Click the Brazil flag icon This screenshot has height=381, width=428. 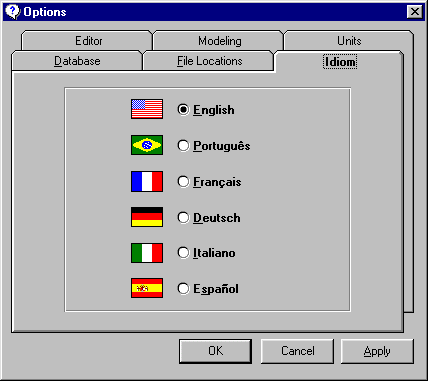pyautogui.click(x=147, y=145)
